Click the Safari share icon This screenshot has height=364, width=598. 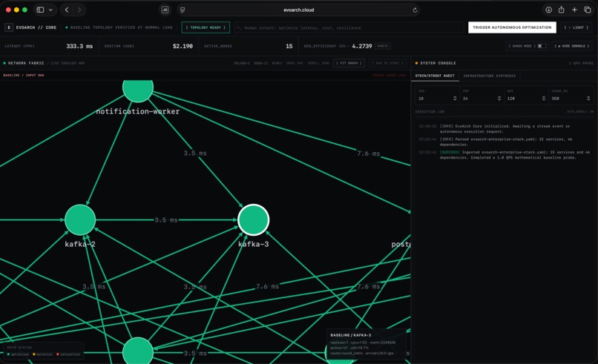click(x=562, y=10)
